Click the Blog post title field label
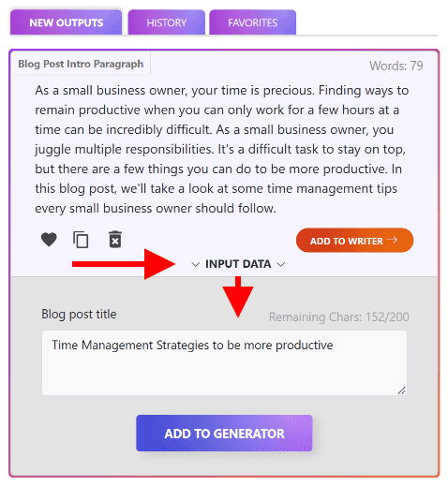Screen dimensions: 448x486 coord(79,314)
